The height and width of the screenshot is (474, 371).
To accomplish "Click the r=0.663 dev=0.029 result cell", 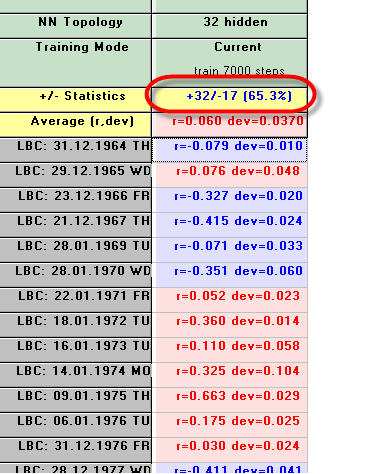I will coord(230,400).
